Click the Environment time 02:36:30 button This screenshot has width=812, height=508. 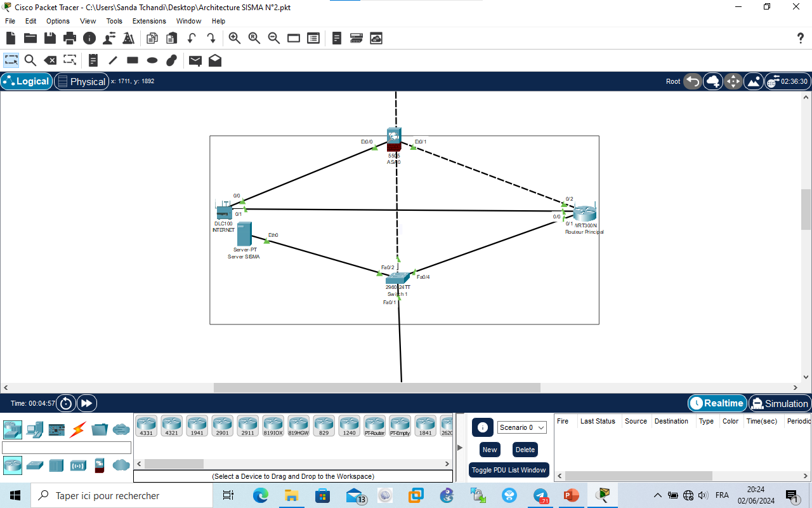click(787, 81)
